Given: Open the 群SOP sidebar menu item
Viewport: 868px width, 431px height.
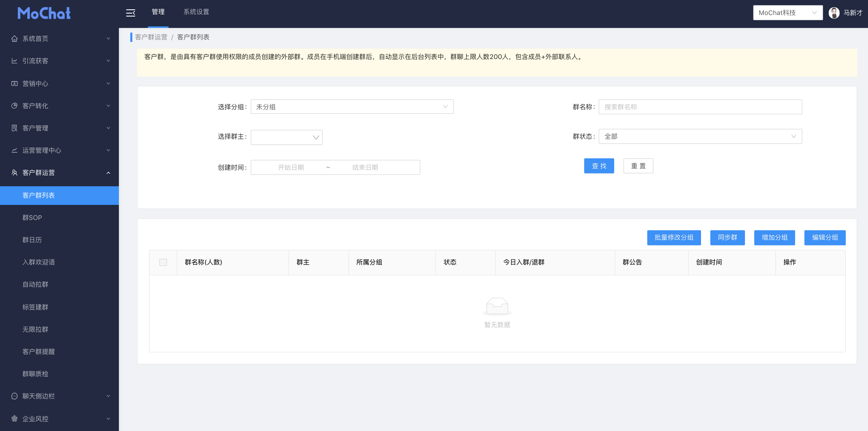Looking at the screenshot, I should pyautogui.click(x=32, y=218).
